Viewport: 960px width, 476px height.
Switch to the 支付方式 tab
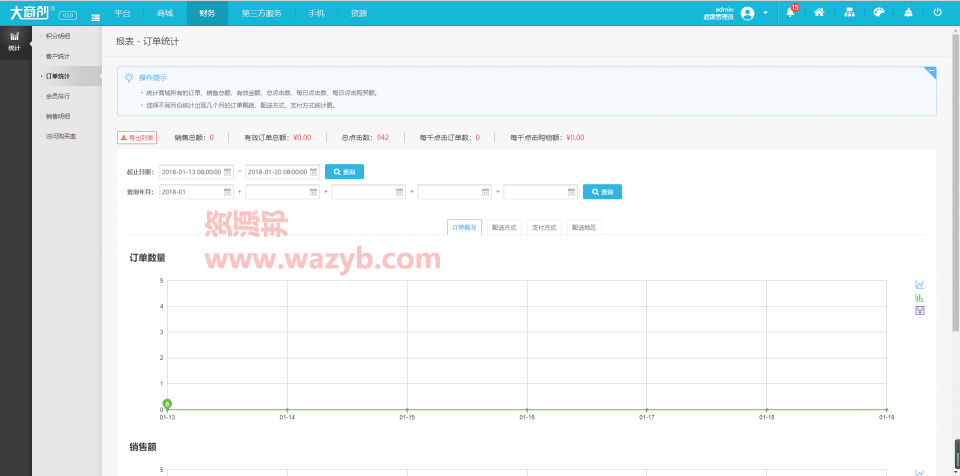click(544, 227)
